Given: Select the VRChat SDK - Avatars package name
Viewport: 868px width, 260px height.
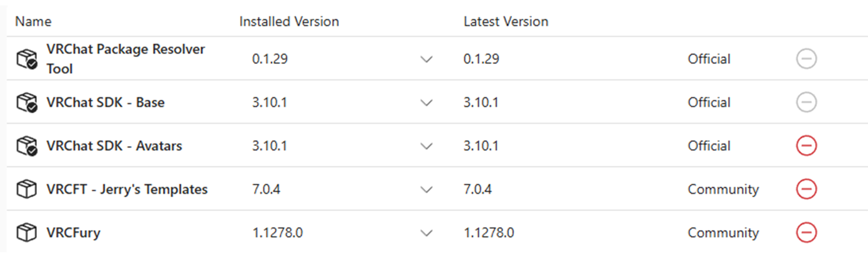Looking at the screenshot, I should pyautogui.click(x=114, y=146).
